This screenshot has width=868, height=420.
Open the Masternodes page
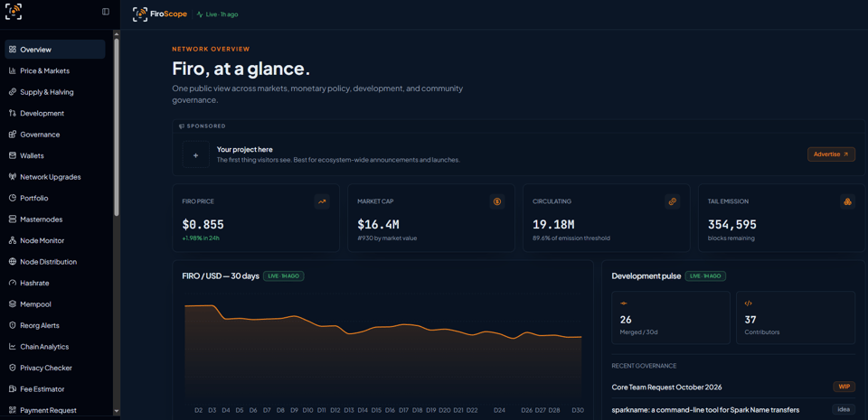pyautogui.click(x=55, y=219)
